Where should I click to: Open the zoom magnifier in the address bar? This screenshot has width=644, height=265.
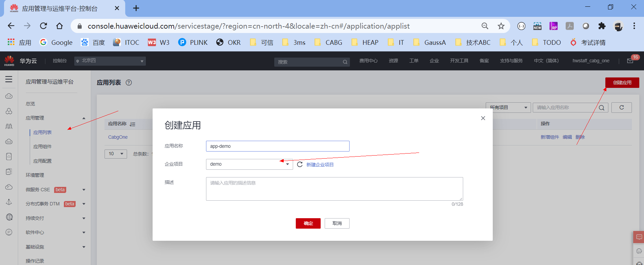click(485, 26)
